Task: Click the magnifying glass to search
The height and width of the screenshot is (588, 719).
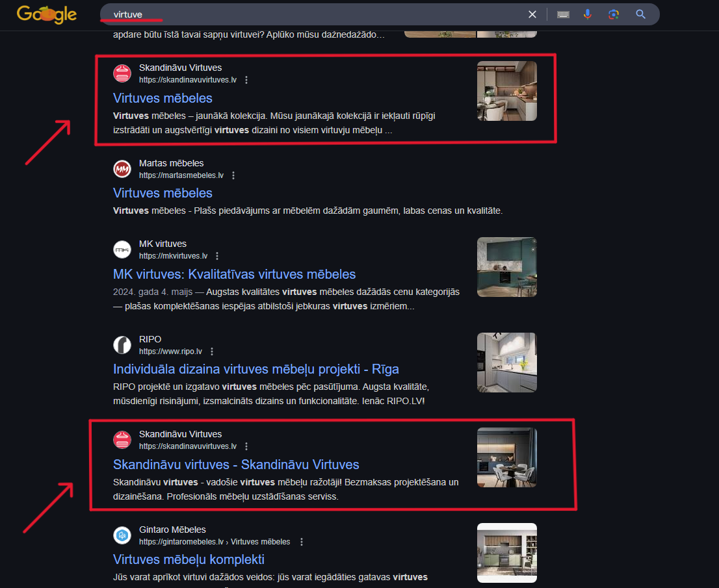Action: 640,14
